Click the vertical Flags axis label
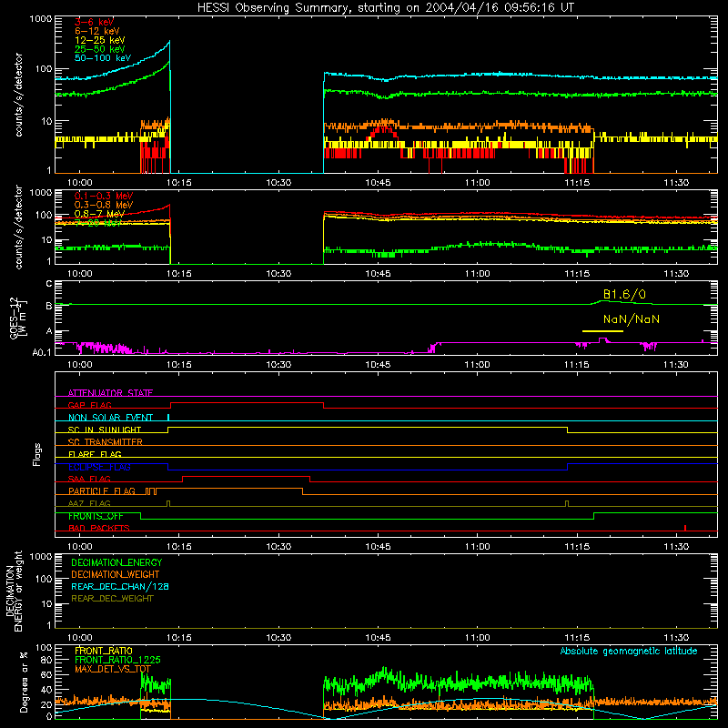 pyautogui.click(x=37, y=454)
